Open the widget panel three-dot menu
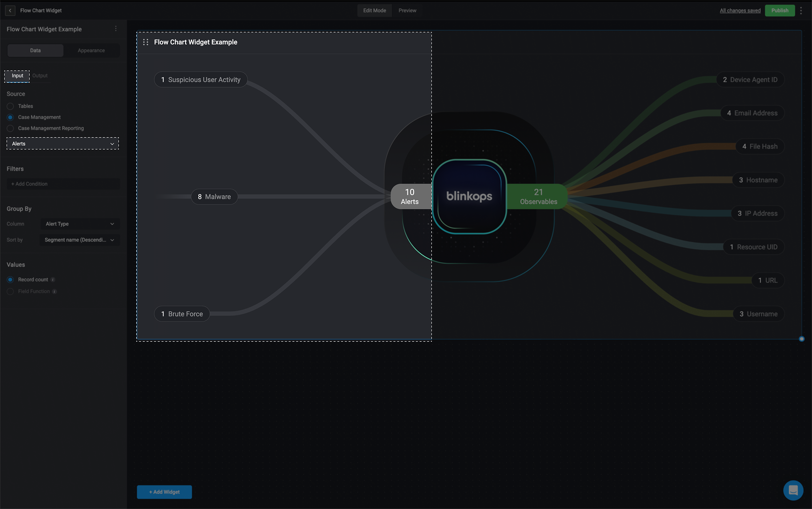This screenshot has height=509, width=812. point(116,29)
